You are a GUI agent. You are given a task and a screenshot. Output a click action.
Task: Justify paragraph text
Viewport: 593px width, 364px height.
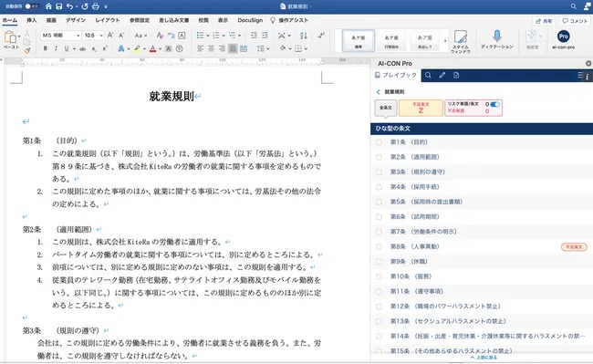(233, 48)
